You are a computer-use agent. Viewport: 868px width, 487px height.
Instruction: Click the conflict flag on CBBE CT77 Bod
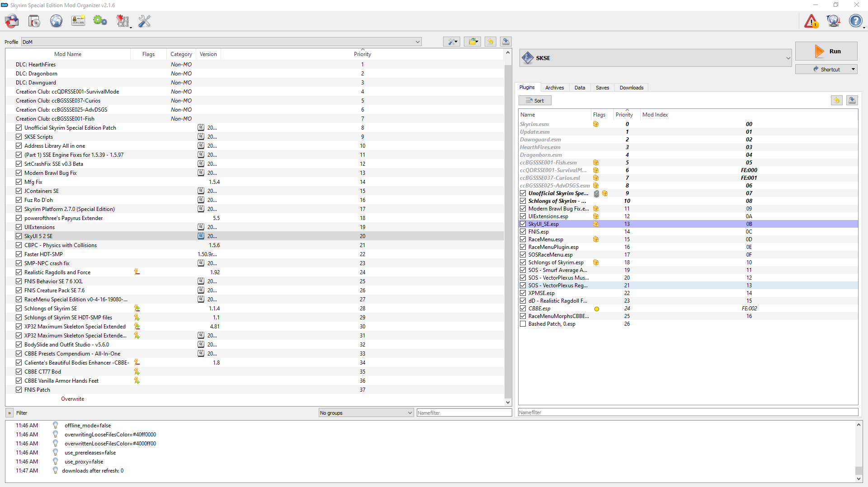pyautogui.click(x=137, y=371)
